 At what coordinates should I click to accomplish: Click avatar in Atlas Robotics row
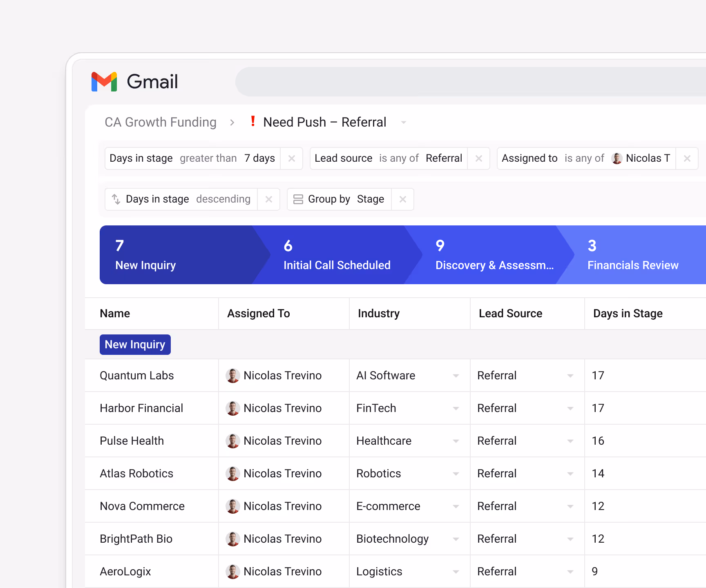233,474
